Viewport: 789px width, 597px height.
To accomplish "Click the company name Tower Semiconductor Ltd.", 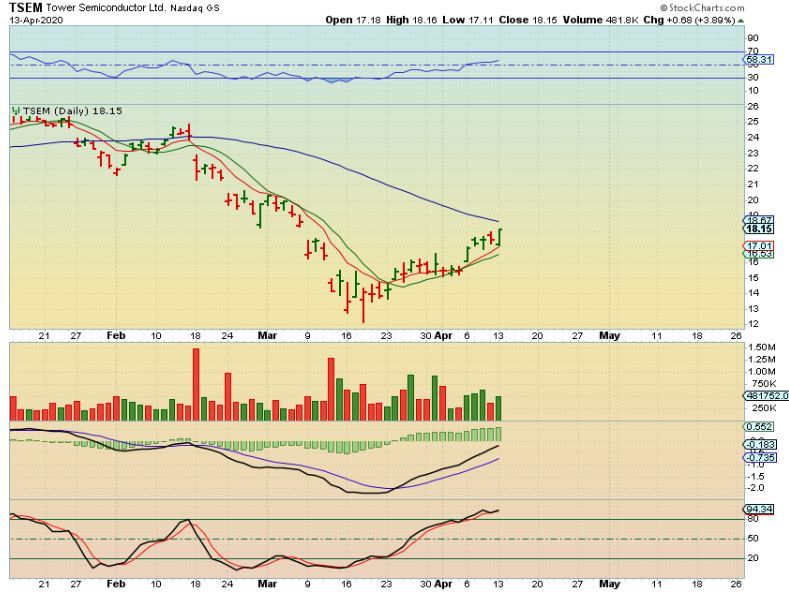I will pos(106,8).
